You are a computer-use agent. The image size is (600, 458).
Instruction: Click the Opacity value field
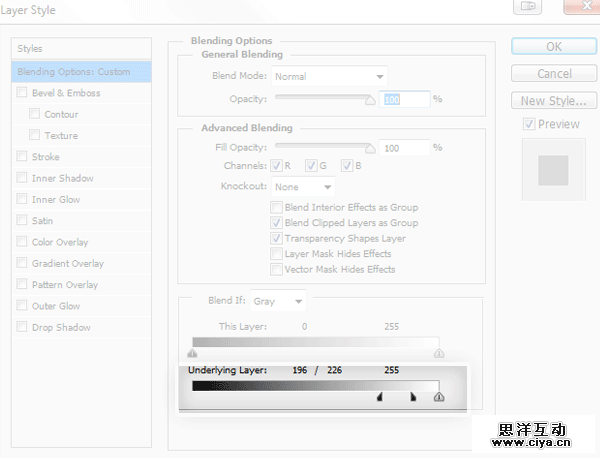click(x=404, y=99)
